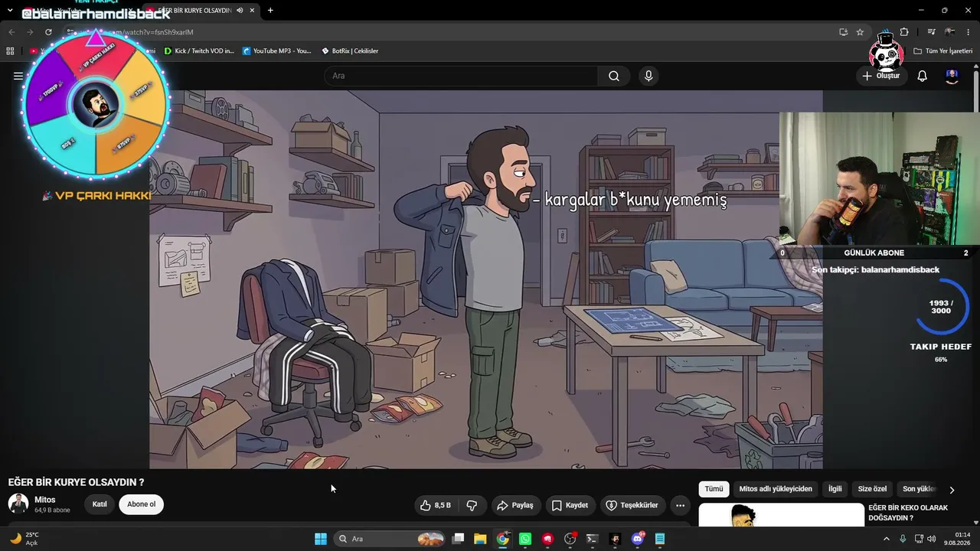Viewport: 980px width, 551px height.
Task: Close the EĞER BİR KURYE OLSAYDIN tab
Action: pos(252,11)
